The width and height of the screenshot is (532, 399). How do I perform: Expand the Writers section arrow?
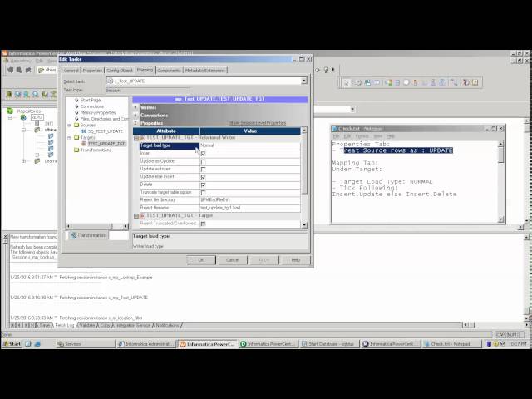coord(135,107)
